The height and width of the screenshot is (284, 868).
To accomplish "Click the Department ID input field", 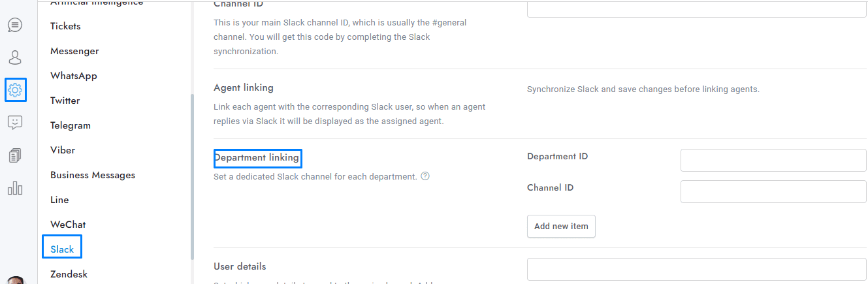I will point(773,160).
